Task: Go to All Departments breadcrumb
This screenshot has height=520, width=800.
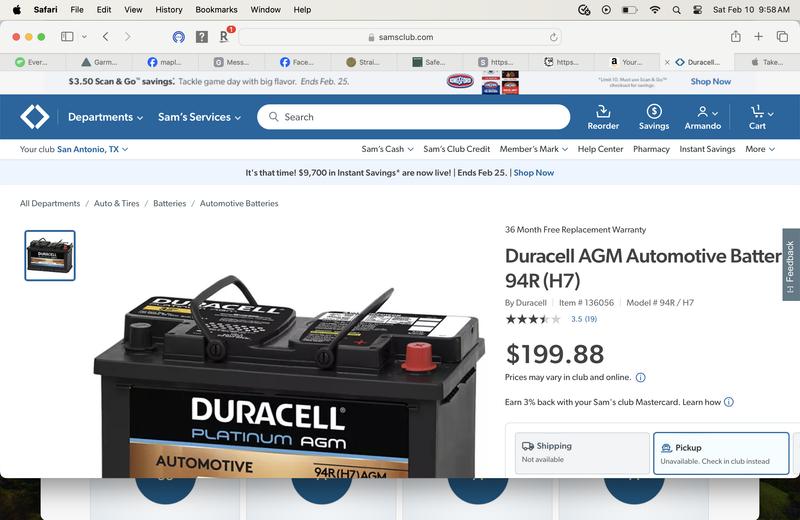Action: coord(50,203)
